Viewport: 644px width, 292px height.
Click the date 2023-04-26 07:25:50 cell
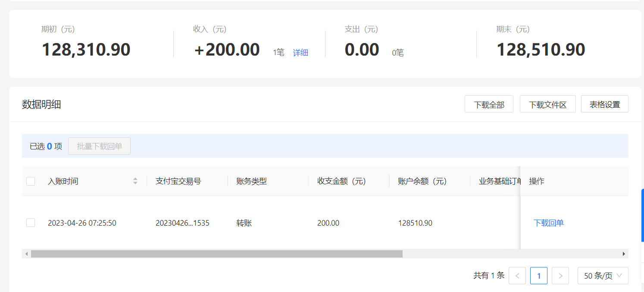82,223
